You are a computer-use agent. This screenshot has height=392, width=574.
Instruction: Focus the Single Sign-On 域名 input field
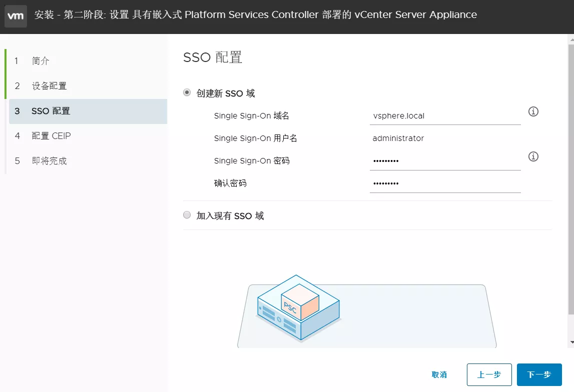click(x=445, y=116)
